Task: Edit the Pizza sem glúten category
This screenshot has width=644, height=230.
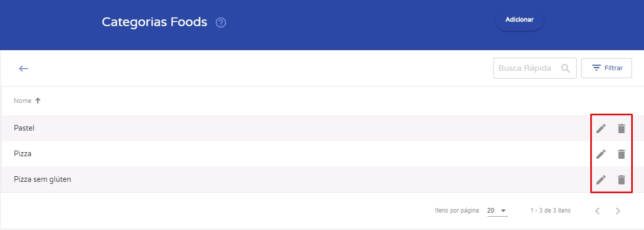Action: tap(601, 180)
